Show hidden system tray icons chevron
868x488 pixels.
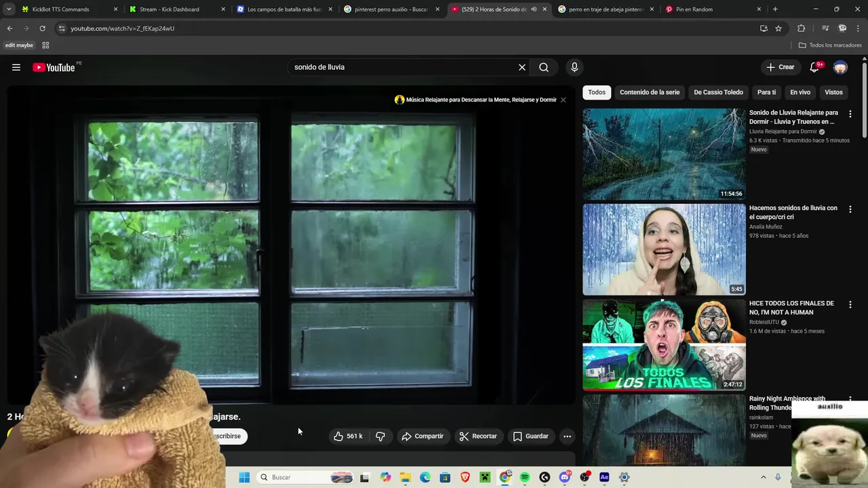pos(763,477)
